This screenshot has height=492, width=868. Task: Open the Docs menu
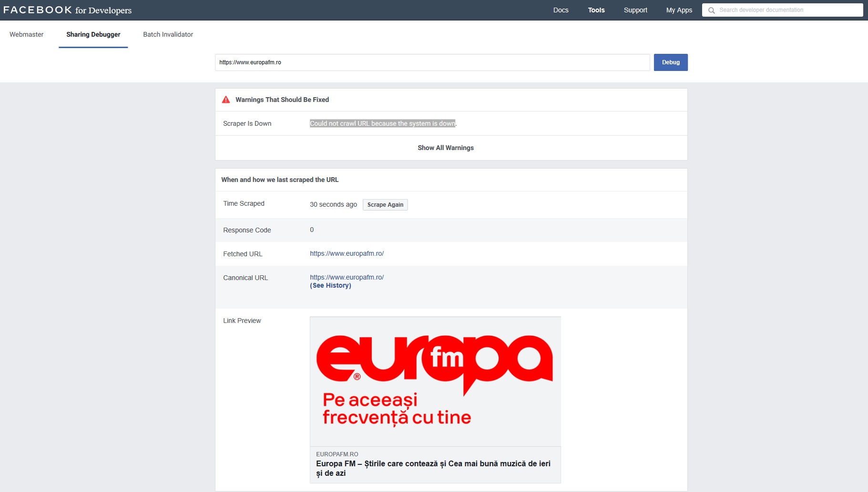coord(561,10)
